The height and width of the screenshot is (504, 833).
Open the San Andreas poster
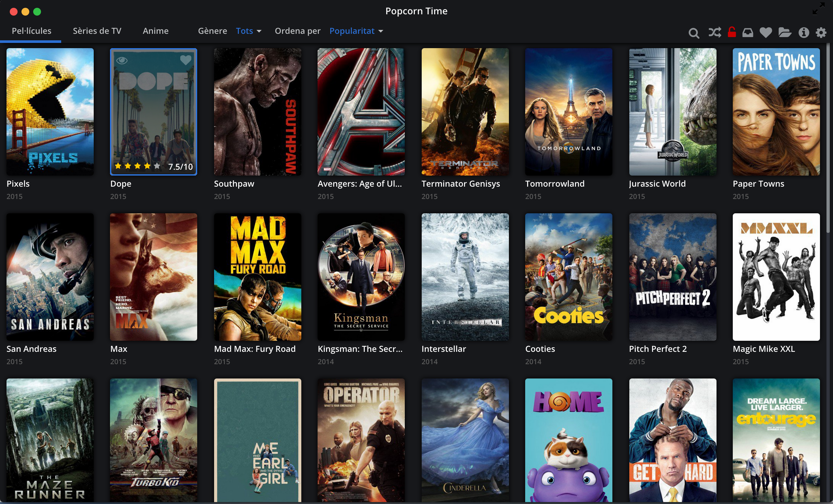(x=50, y=277)
